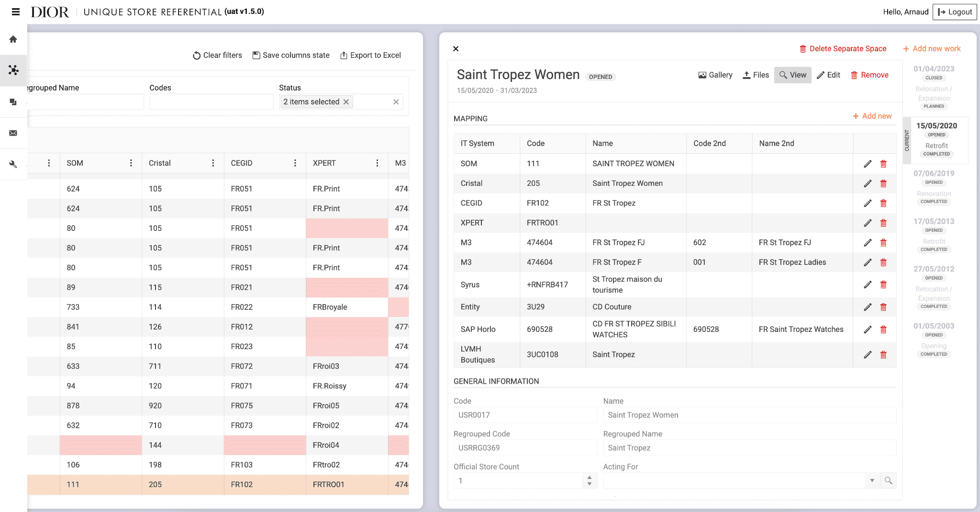
Task: Click pencil edit icon for SOM mapping
Action: pyautogui.click(x=868, y=164)
